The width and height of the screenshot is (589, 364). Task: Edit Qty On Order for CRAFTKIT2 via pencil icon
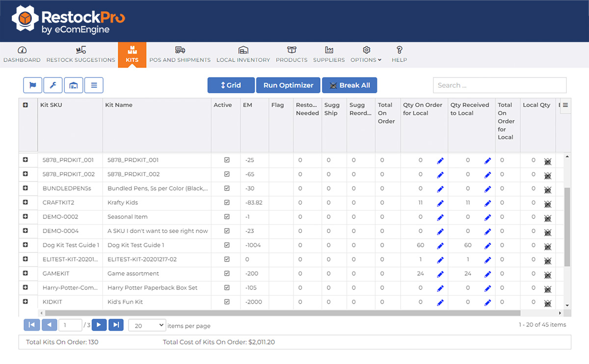coord(440,203)
